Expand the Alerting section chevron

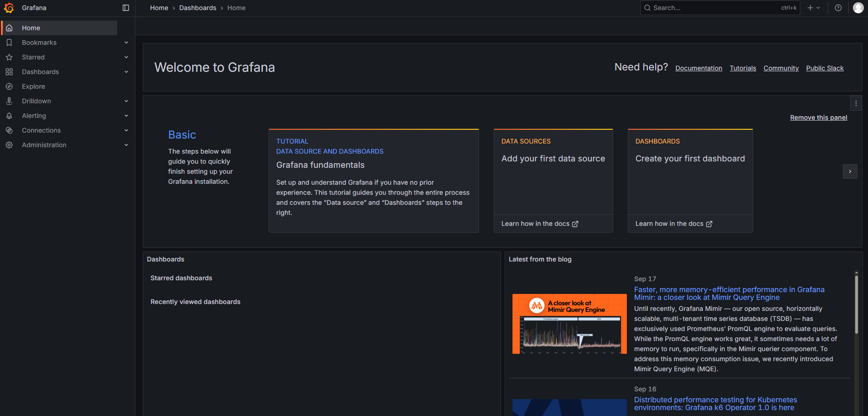pos(126,116)
